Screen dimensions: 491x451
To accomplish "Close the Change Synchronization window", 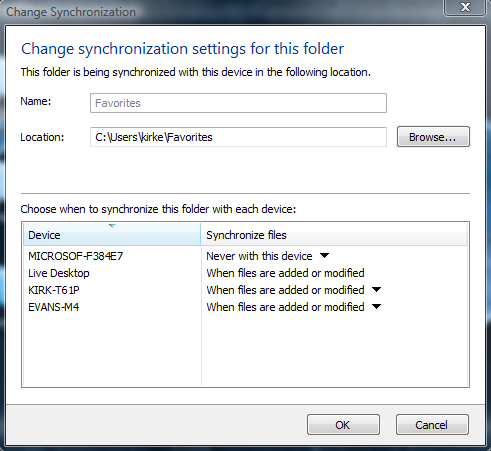I will pyautogui.click(x=465, y=7).
